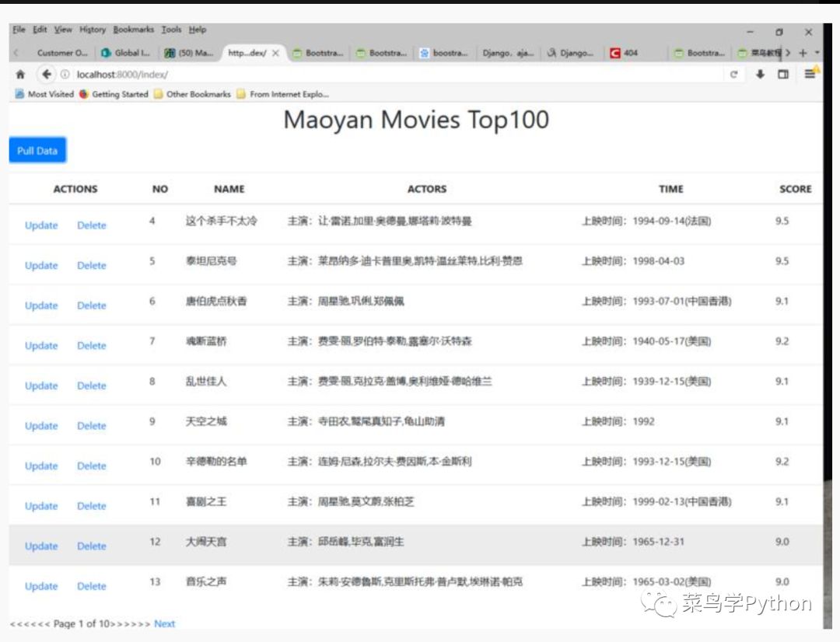Viewport: 840px width, 642px height.
Task: Open the site info icon beside the URL
Action: point(65,75)
